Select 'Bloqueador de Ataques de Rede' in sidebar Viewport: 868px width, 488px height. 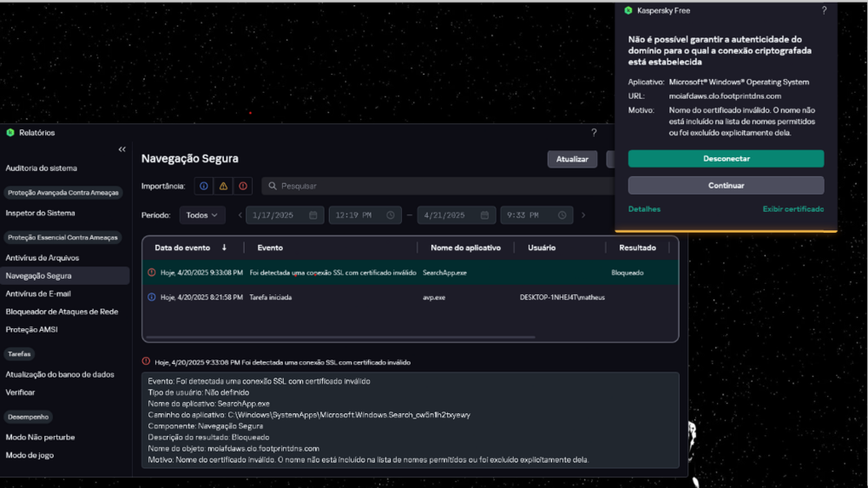click(x=62, y=312)
